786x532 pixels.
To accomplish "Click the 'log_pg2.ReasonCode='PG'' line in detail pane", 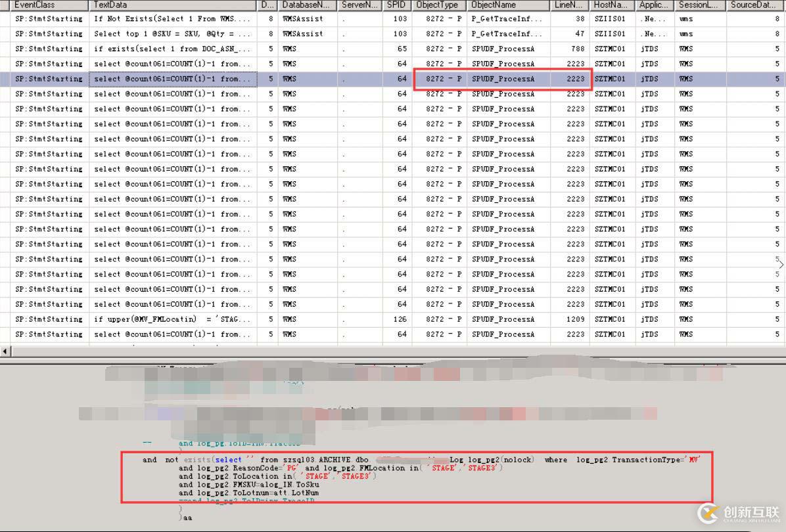I will pyautogui.click(x=341, y=468).
